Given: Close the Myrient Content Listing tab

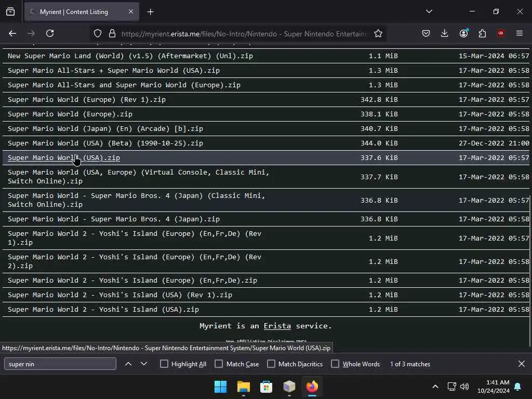Looking at the screenshot, I should [x=131, y=12].
